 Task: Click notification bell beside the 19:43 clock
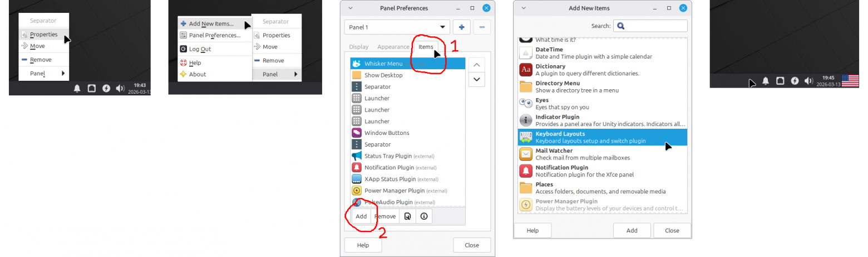77,88
